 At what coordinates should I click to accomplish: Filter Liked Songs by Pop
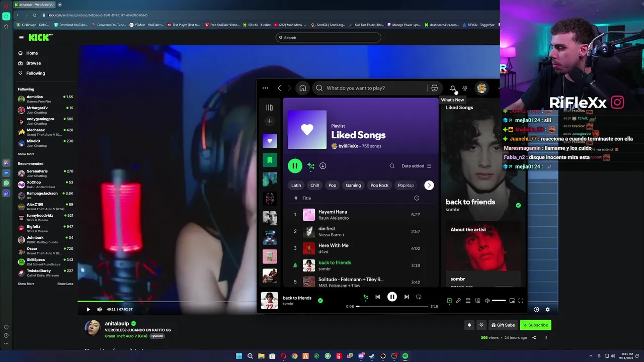click(x=332, y=185)
